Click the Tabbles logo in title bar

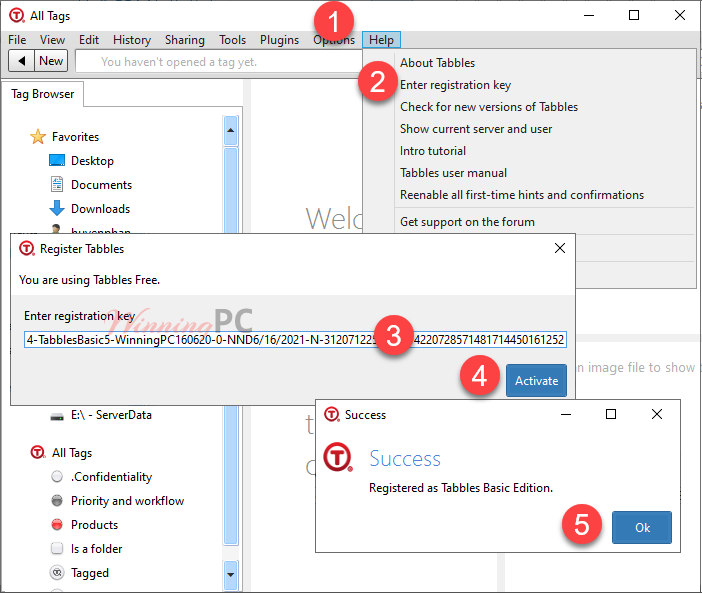[x=17, y=16]
